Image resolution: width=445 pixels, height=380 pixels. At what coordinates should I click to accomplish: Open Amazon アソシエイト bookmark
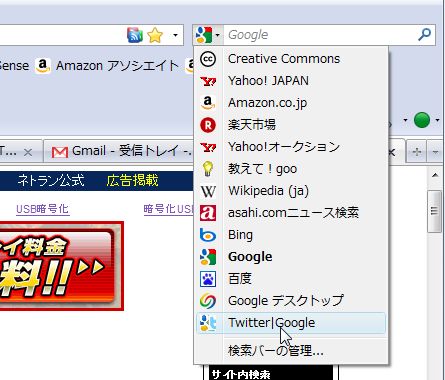pos(108,66)
